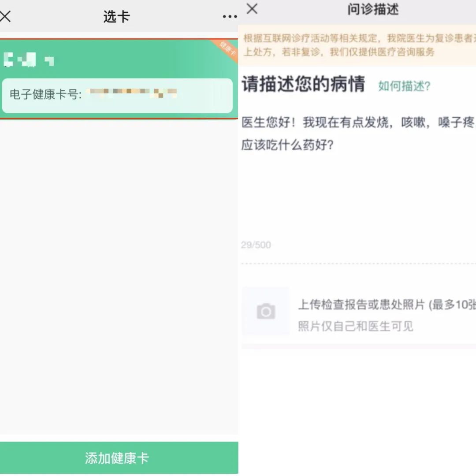Open the three-dot more options menu
Image resolution: width=476 pixels, height=476 pixels.
(230, 17)
